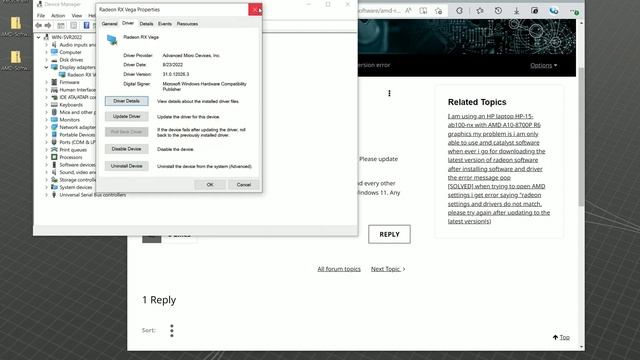The width and height of the screenshot is (640, 360).
Task: Open the All forum topics link
Action: (x=339, y=269)
